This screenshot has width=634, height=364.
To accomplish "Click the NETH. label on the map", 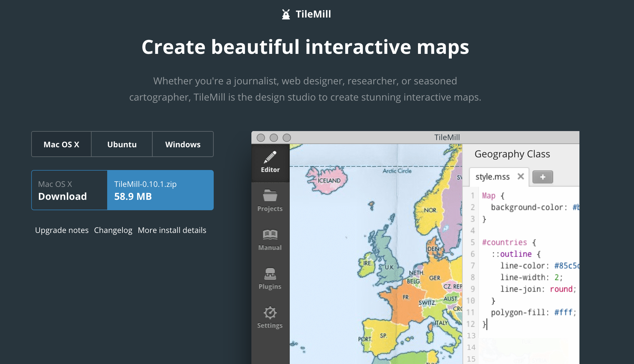I will (x=417, y=273).
